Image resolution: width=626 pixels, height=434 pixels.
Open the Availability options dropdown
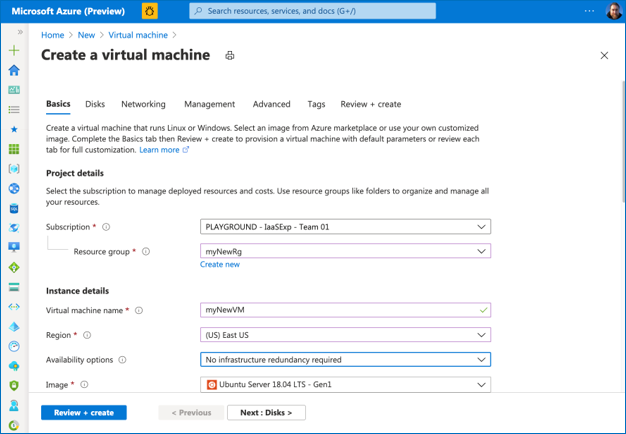[x=345, y=360]
